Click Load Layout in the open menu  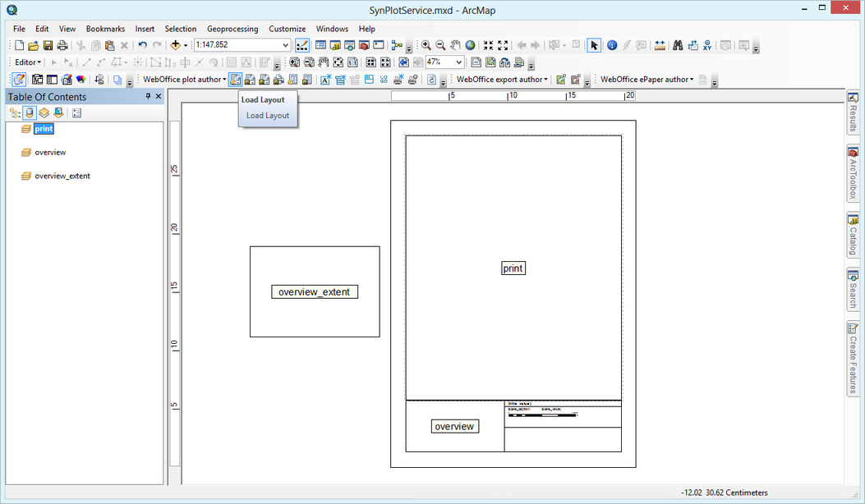click(268, 116)
